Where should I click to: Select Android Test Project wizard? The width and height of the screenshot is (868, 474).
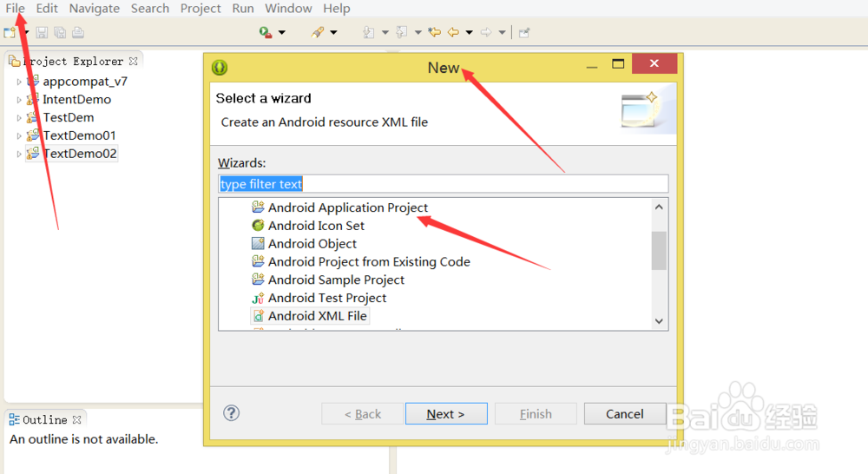327,298
